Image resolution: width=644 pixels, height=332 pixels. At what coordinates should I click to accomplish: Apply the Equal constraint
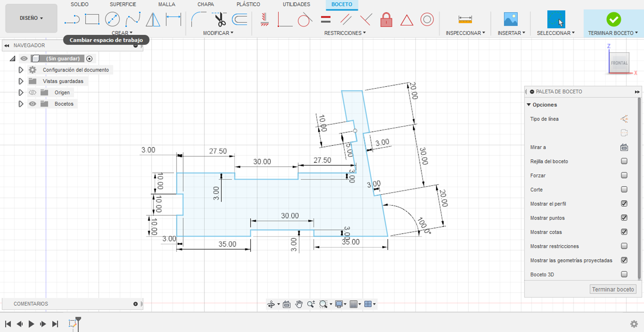pos(325,20)
